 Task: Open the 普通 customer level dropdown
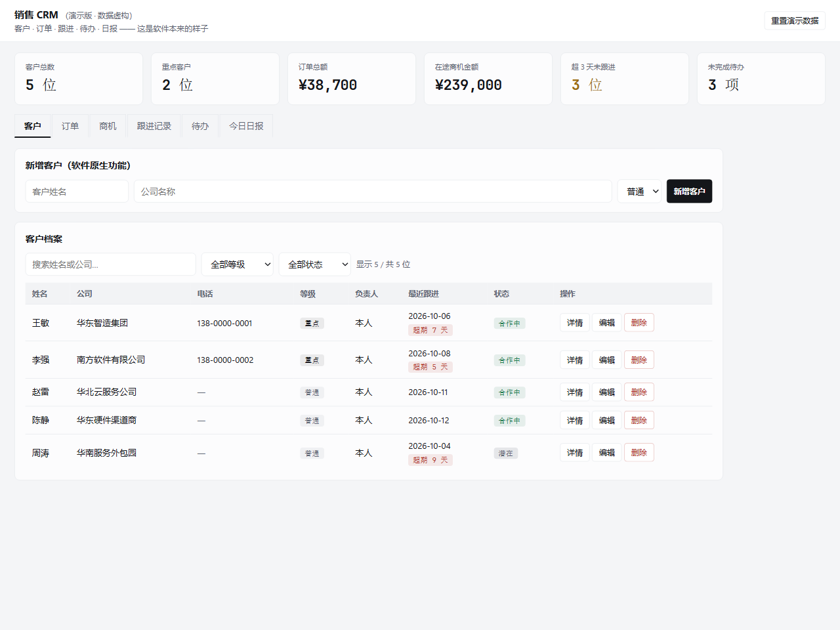[x=639, y=192]
